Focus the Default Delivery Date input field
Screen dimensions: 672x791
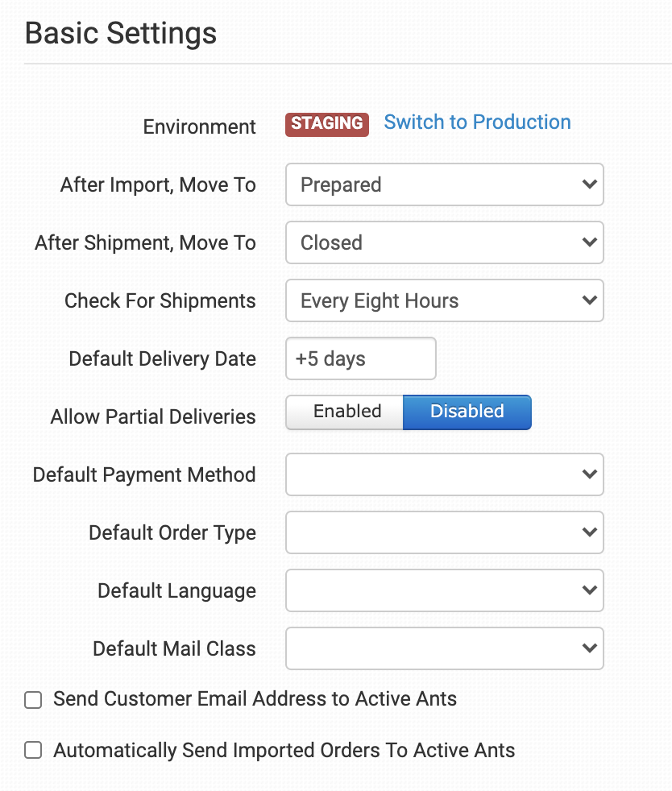360,359
